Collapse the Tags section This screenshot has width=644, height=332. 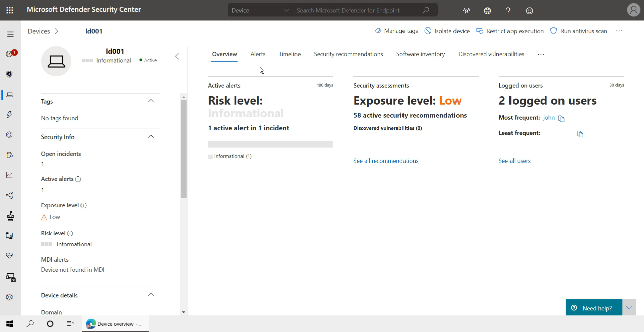pos(151,101)
